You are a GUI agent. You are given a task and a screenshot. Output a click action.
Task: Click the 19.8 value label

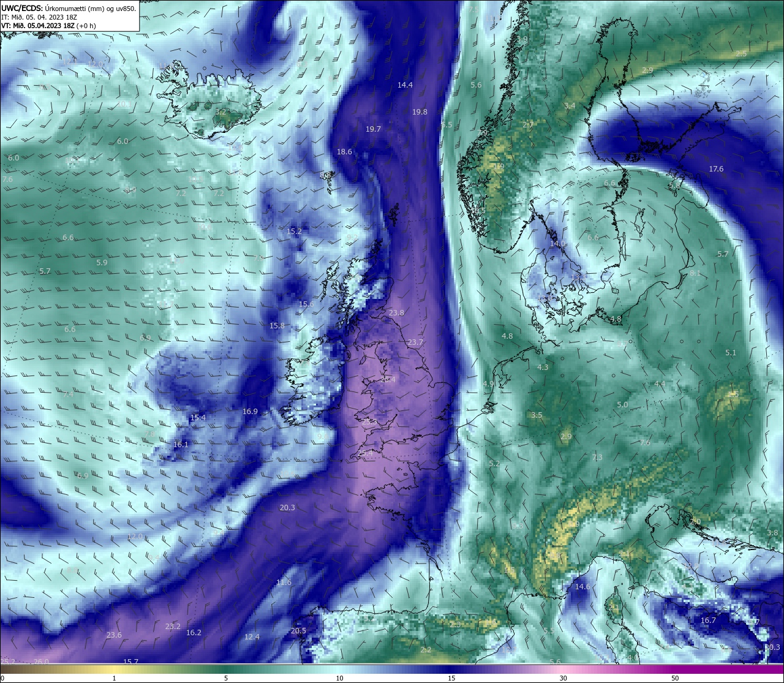420,112
